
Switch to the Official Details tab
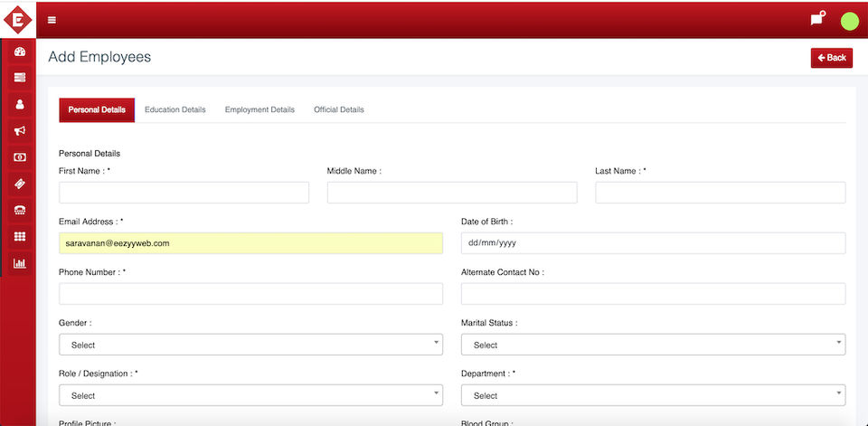(339, 109)
